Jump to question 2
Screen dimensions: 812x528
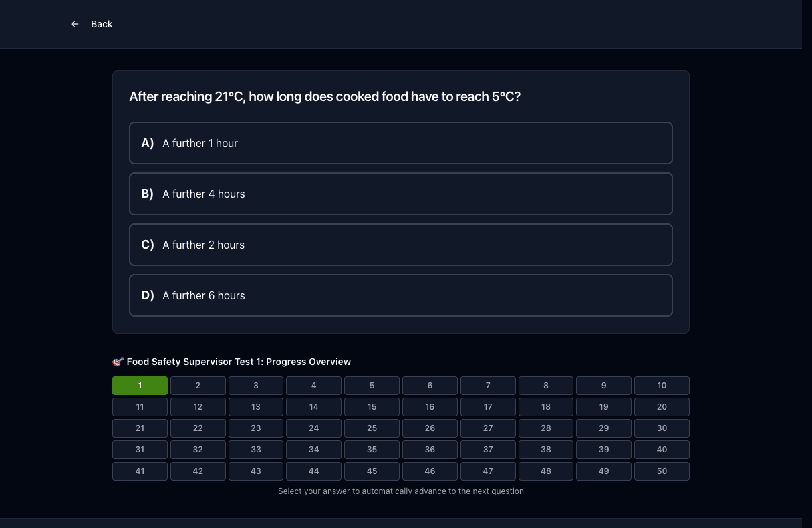198,386
